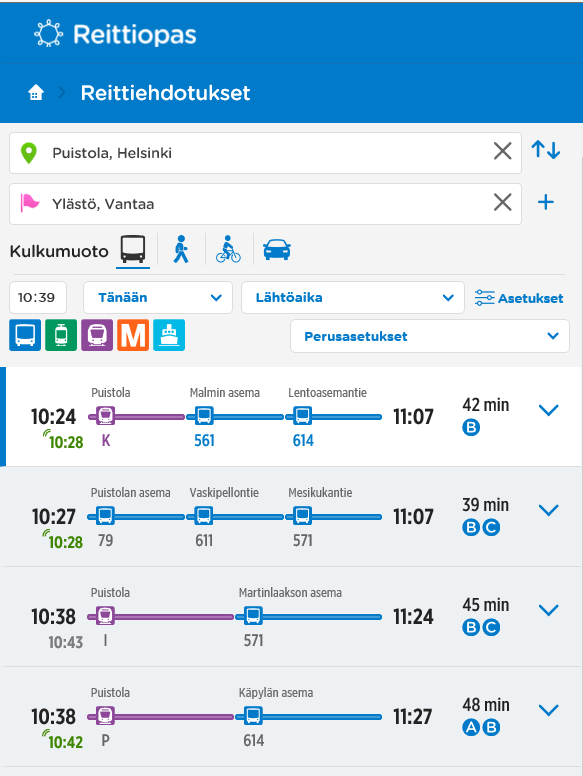
Task: Open the Perusasetukset dropdown
Action: click(x=430, y=336)
